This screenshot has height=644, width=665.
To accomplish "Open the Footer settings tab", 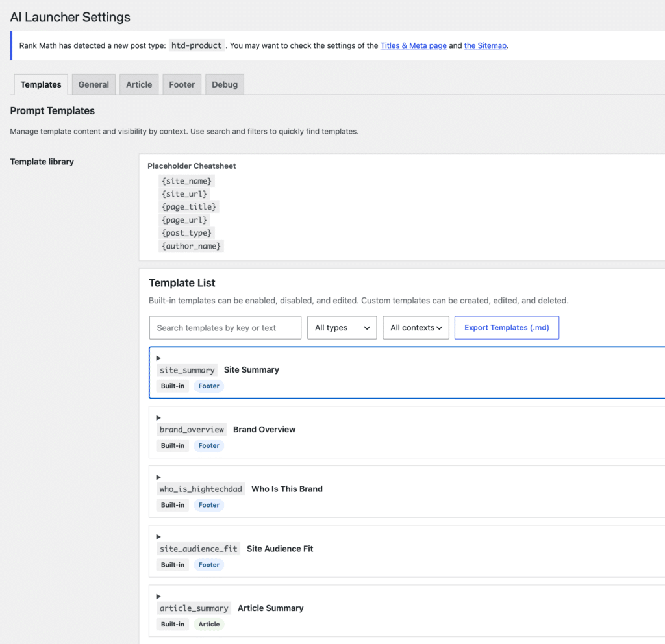I will tap(182, 85).
